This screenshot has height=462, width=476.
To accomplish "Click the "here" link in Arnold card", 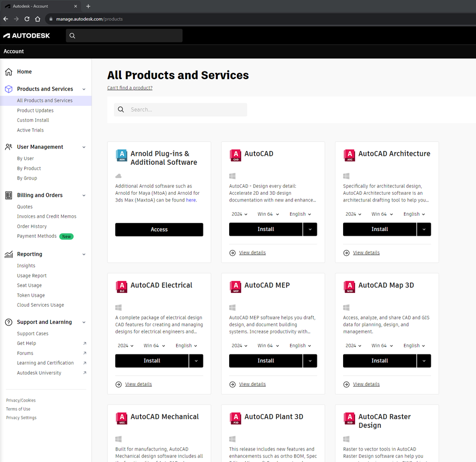I will [191, 200].
